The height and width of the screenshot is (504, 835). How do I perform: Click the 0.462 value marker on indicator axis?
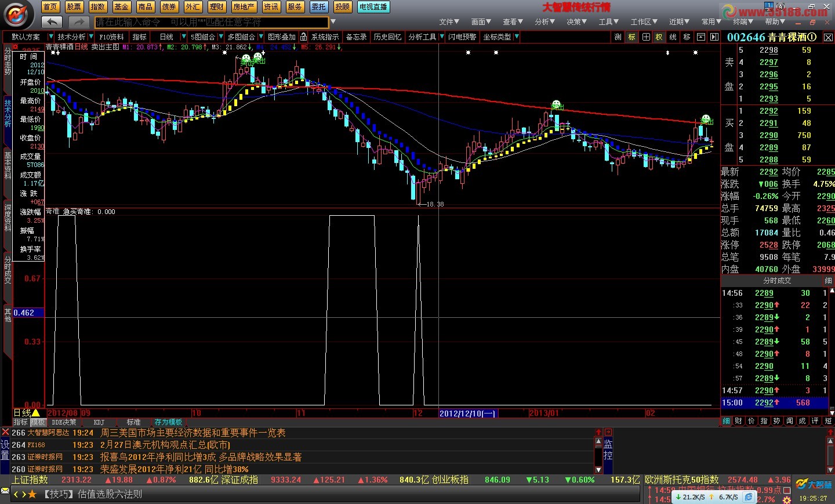click(28, 313)
